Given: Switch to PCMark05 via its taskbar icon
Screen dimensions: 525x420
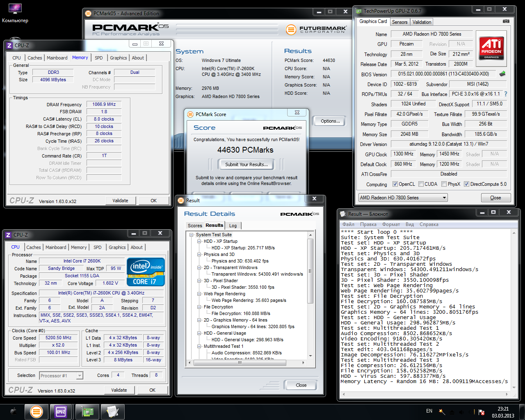Looking at the screenshot, I should pyautogui.click(x=37, y=412).
